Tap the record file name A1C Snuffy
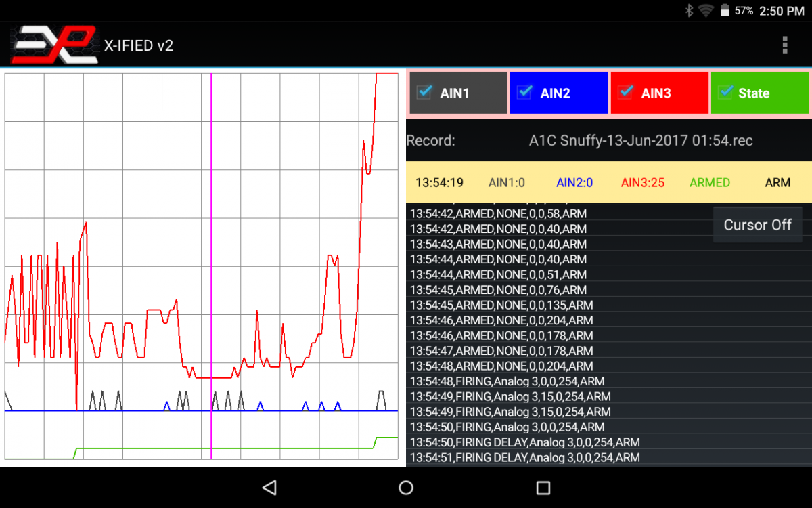The image size is (812, 508). 640,141
